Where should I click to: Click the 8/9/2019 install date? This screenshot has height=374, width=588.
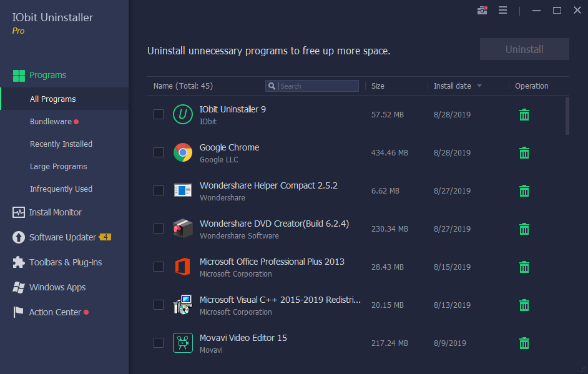pyautogui.click(x=450, y=343)
